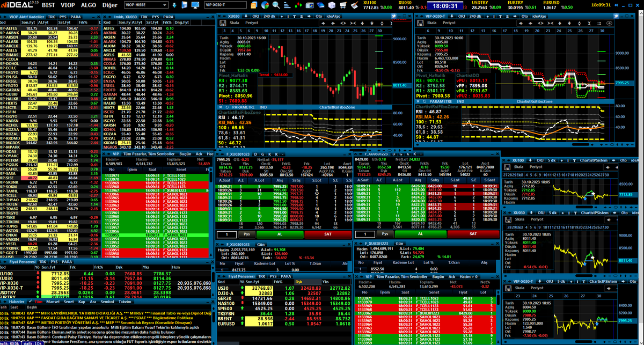Screen dimensions: 644x345
Task: Open the VIOP menu
Action: [x=68, y=5]
